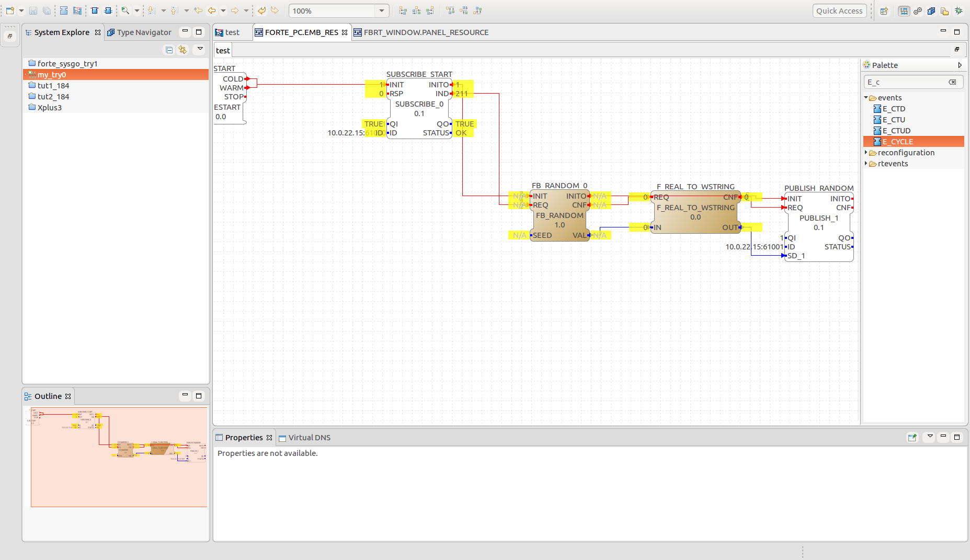This screenshot has width=970, height=560.
Task: Switch to the test editor tab
Action: [228, 32]
